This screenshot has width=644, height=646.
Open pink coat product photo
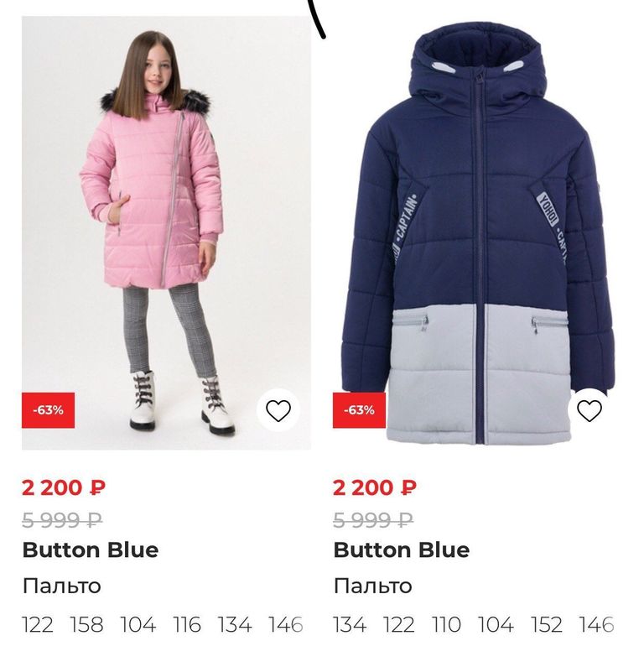pos(166,232)
